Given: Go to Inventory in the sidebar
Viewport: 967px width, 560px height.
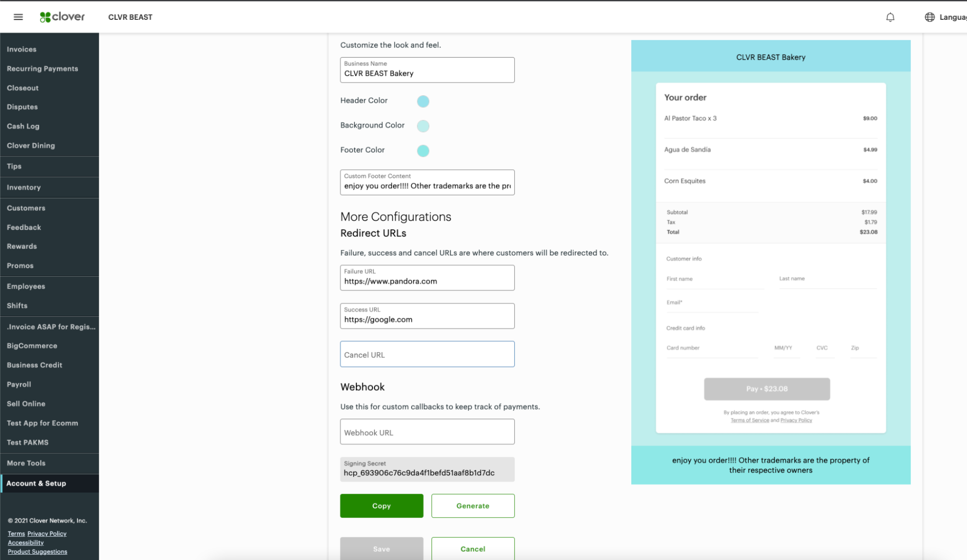Looking at the screenshot, I should [24, 187].
